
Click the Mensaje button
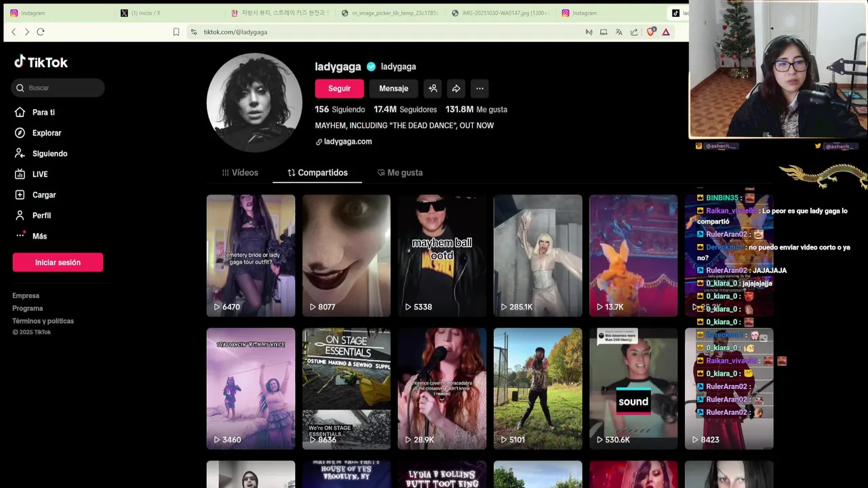[x=393, y=89]
